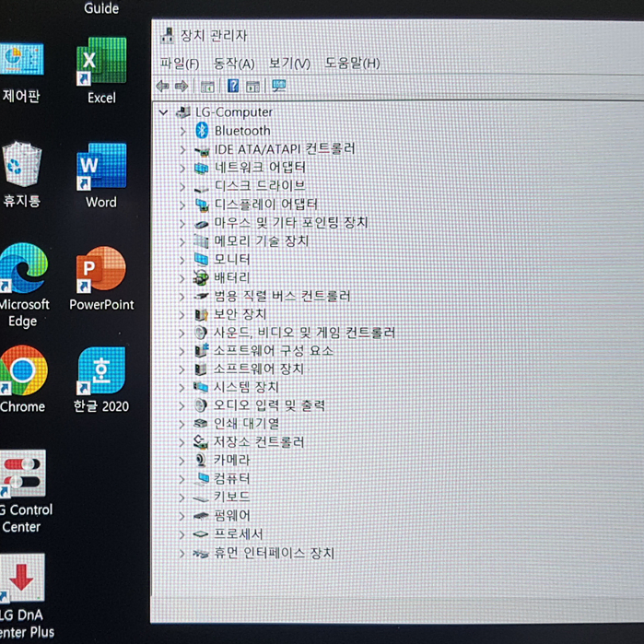Click the 네트워크 어댑터 category icon
Screen dimensions: 644x644
[201, 168]
